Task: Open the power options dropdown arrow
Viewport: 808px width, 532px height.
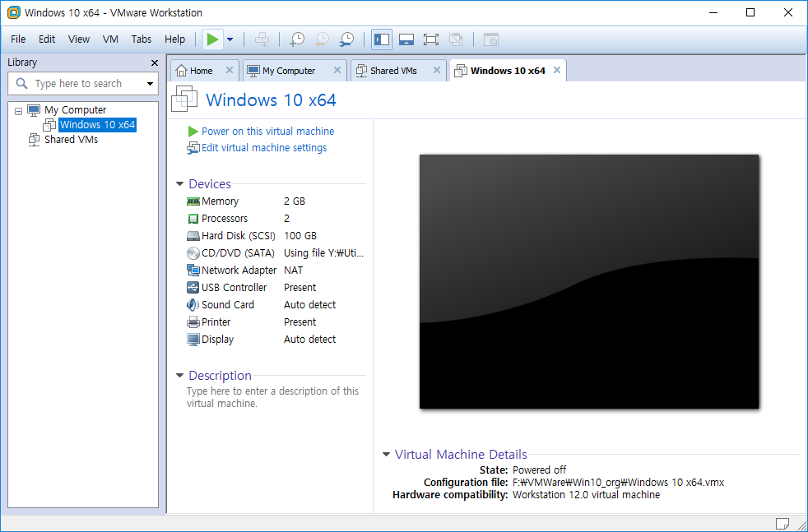Action: pos(230,39)
